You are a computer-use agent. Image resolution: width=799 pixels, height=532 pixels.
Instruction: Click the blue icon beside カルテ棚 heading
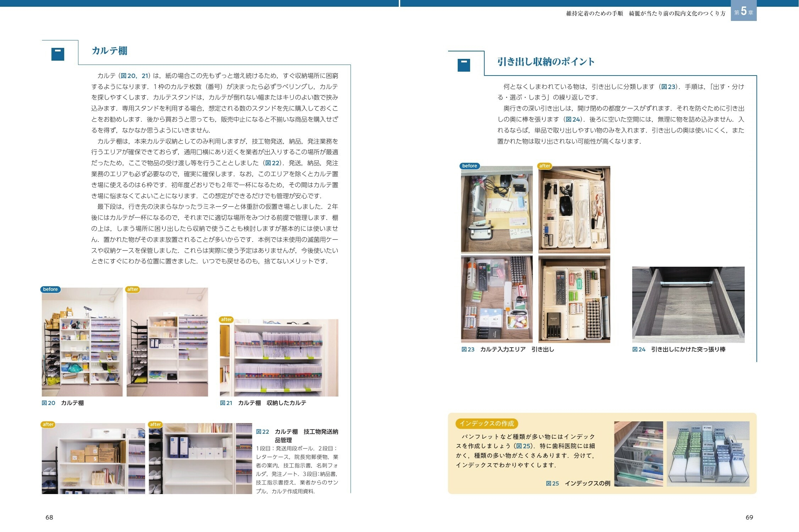click(x=57, y=54)
